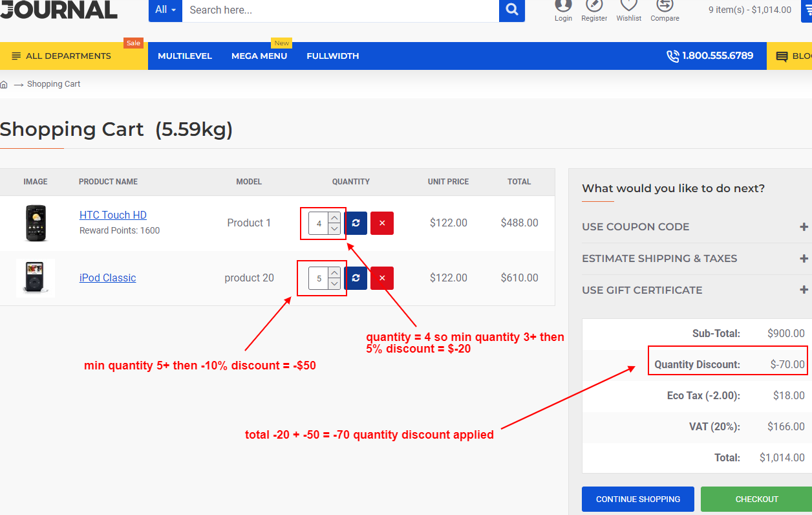Viewport: 812px width, 515px height.
Task: Click the phone icon next to 1.800.555.6789
Action: [x=673, y=56]
